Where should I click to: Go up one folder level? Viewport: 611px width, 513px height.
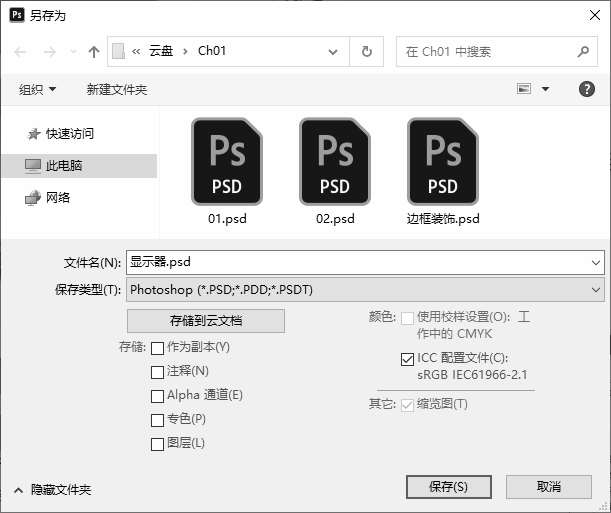click(94, 52)
